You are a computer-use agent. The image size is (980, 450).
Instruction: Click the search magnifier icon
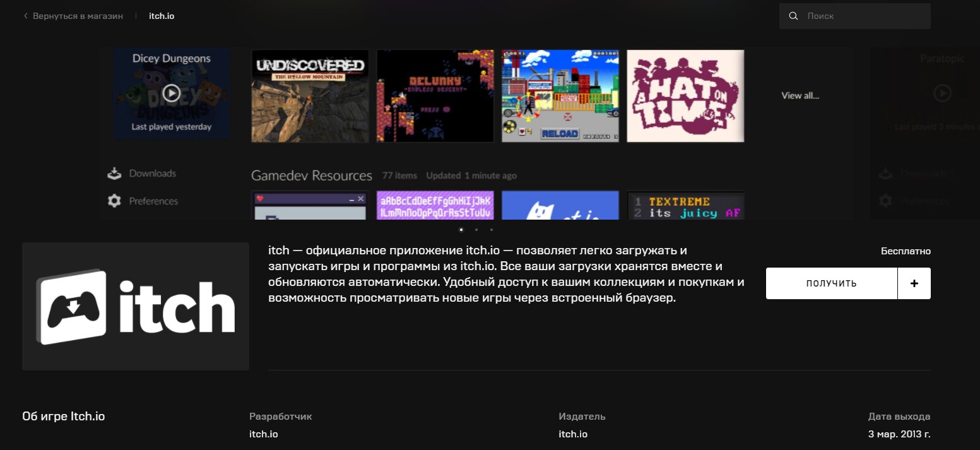click(x=793, y=16)
